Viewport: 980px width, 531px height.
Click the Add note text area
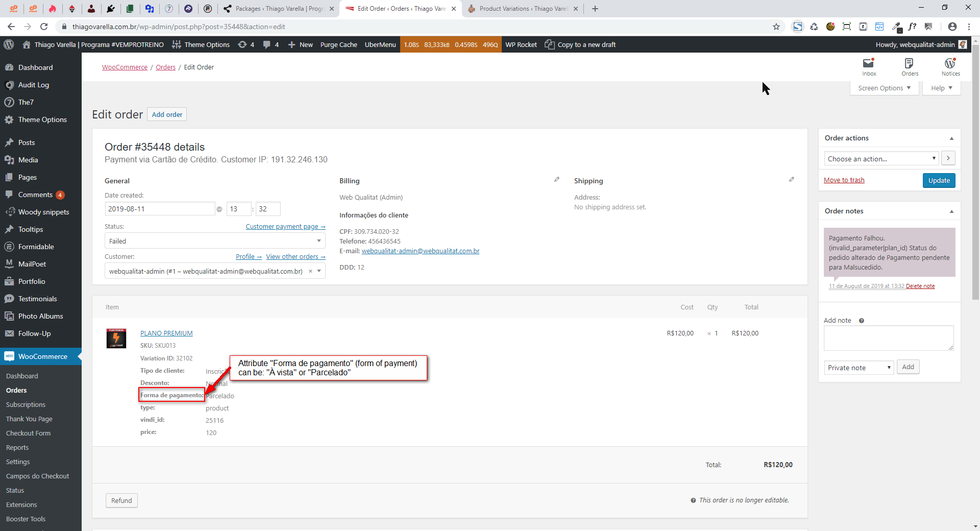pos(889,338)
